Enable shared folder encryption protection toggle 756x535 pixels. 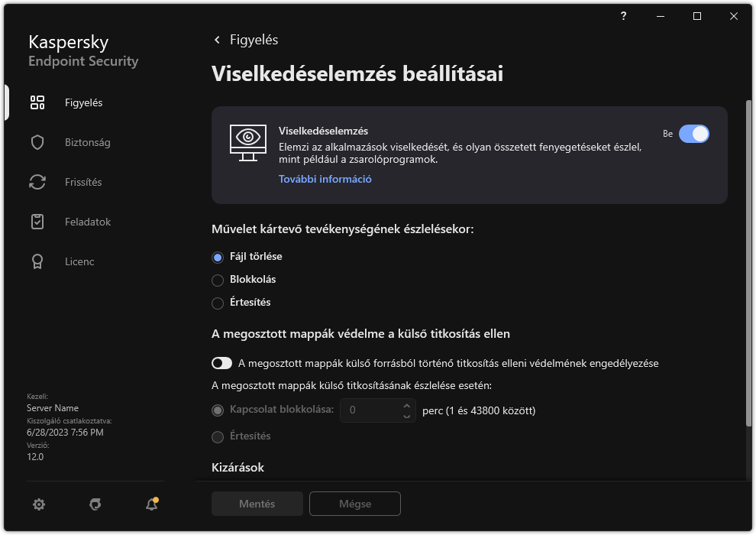point(221,363)
